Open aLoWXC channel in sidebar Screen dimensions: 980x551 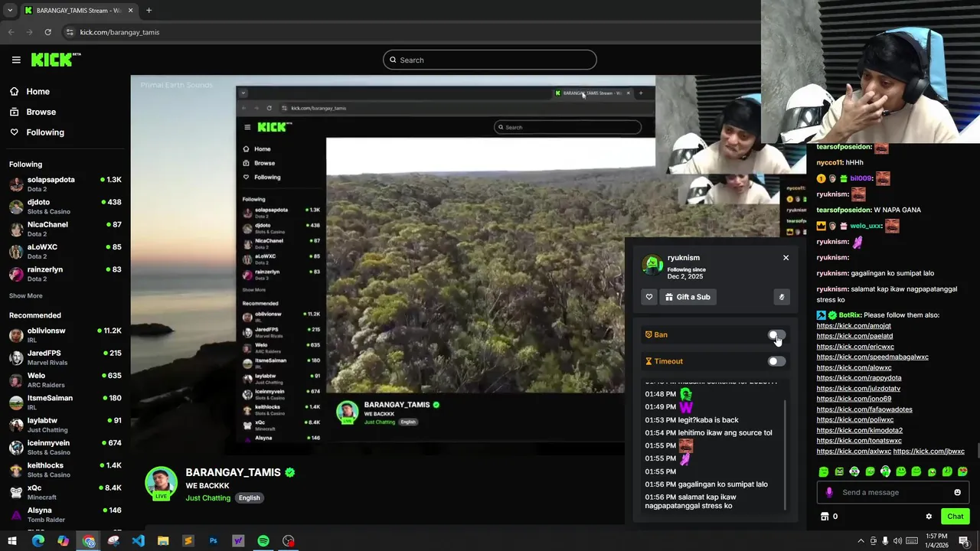[x=65, y=251]
